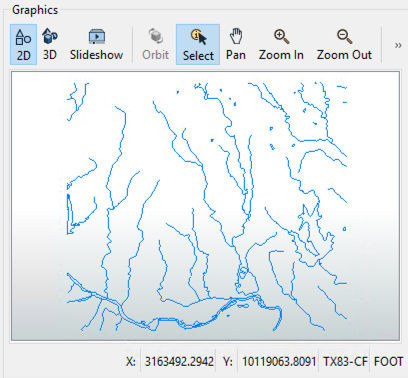The width and height of the screenshot is (408, 378).
Task: Select the Zoom In magnifier
Action: [x=281, y=45]
